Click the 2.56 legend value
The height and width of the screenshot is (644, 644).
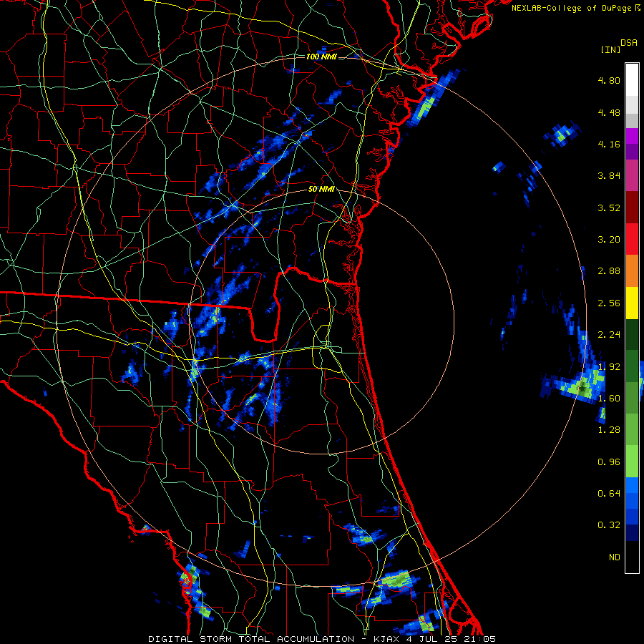coord(609,303)
